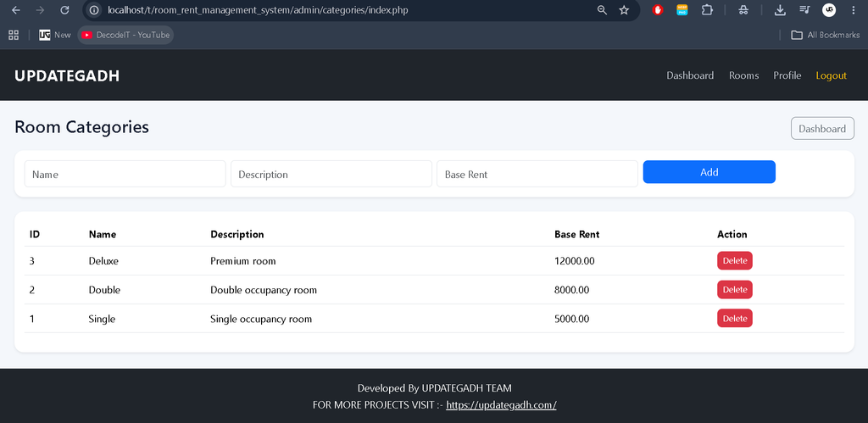Click the blue Add button
The height and width of the screenshot is (423, 868).
tap(709, 171)
